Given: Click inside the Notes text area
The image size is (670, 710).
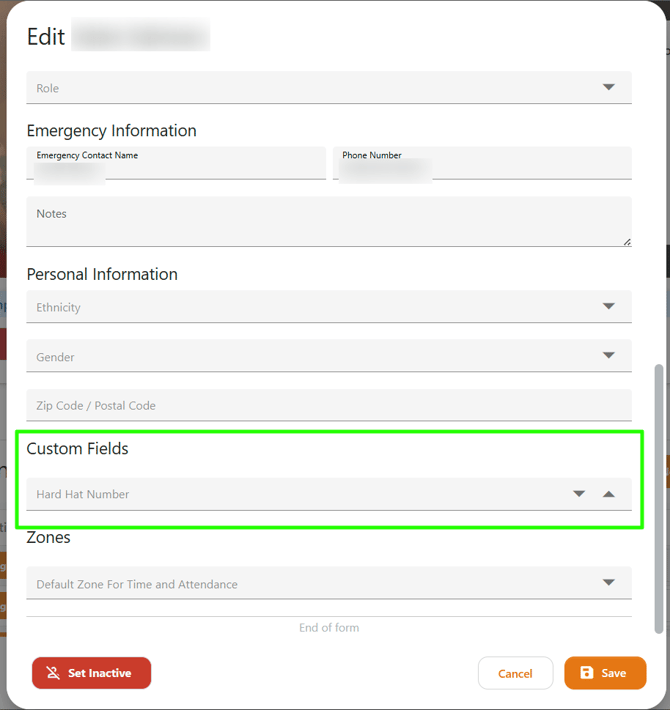Looking at the screenshot, I should tap(328, 227).
